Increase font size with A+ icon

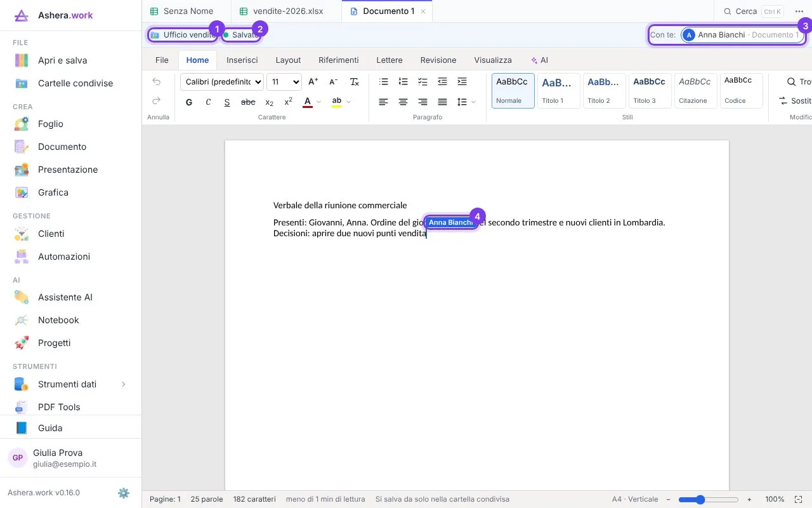click(x=313, y=81)
